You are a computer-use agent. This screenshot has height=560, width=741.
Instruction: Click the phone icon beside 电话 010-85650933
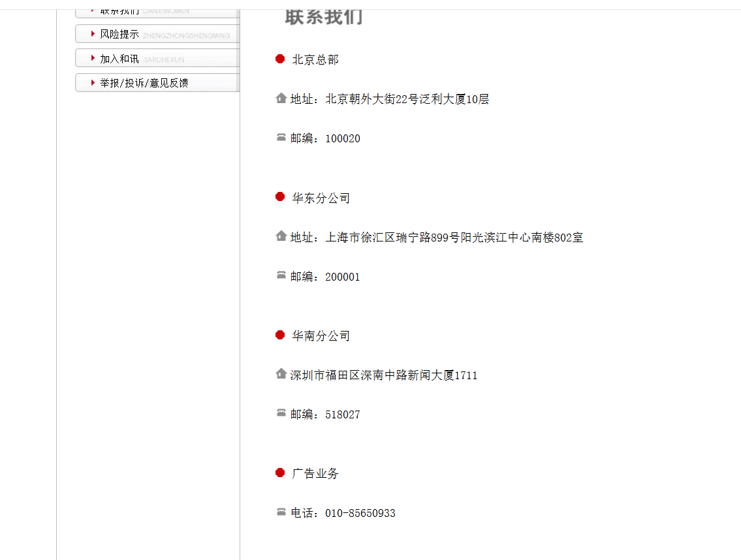tap(281, 512)
